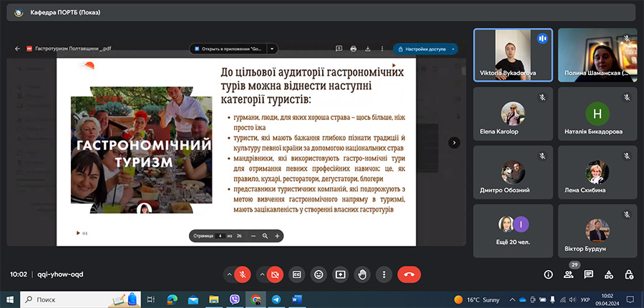
Task: Expand audio settings arrow beside microphone
Action: (x=229, y=274)
